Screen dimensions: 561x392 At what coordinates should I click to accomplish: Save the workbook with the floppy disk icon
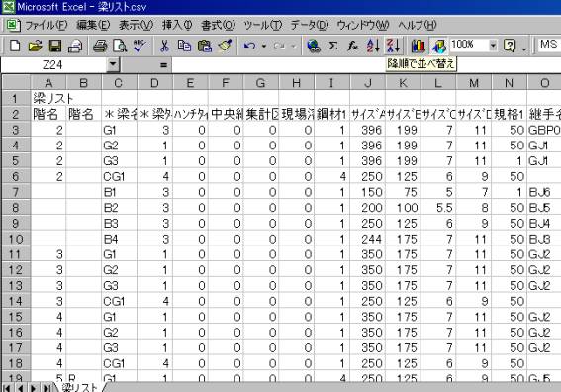tap(55, 46)
